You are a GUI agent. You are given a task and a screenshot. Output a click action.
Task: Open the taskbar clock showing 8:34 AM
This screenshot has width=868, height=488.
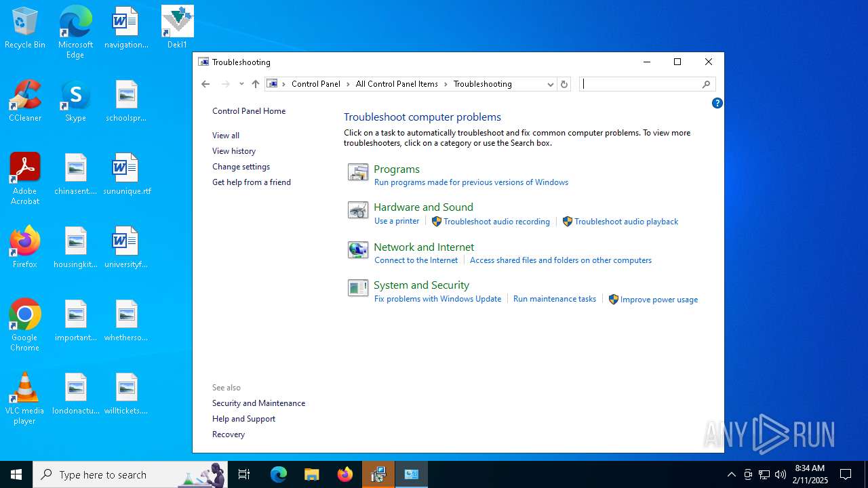click(x=810, y=474)
